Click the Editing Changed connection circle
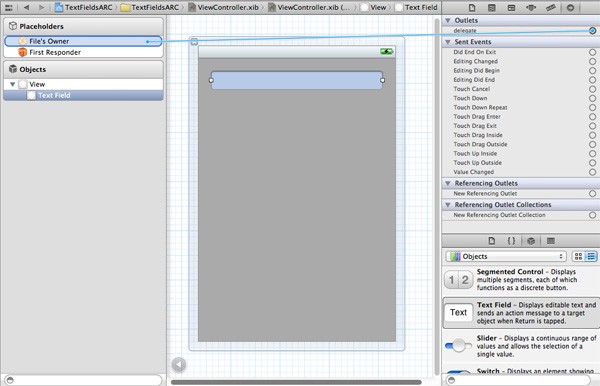This screenshot has width=600, height=386. 592,61
